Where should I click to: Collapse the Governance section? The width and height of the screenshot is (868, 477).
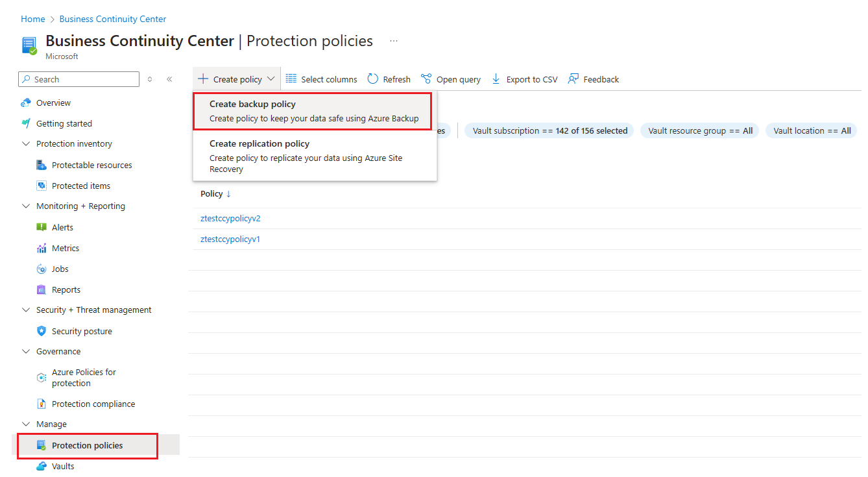pyautogui.click(x=26, y=352)
